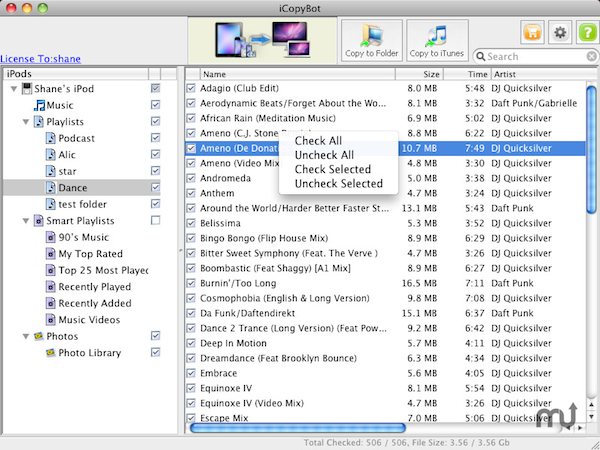Click inside the Search input field
The image size is (600, 450).
[x=536, y=57]
